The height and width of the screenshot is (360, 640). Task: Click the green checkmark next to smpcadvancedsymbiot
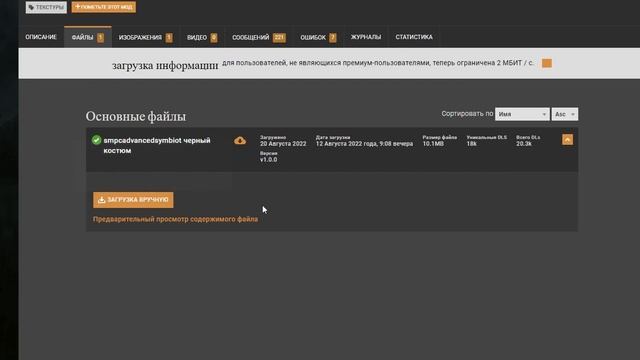coord(96,140)
